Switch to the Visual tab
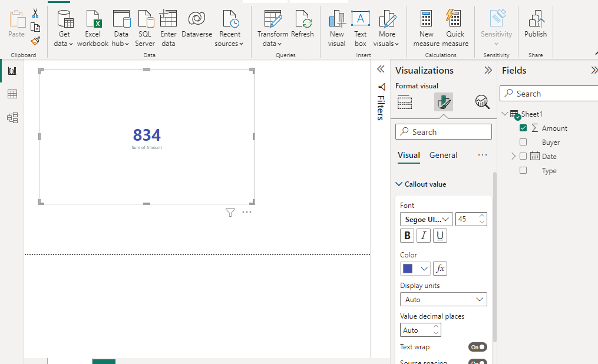598x364 pixels. point(409,155)
